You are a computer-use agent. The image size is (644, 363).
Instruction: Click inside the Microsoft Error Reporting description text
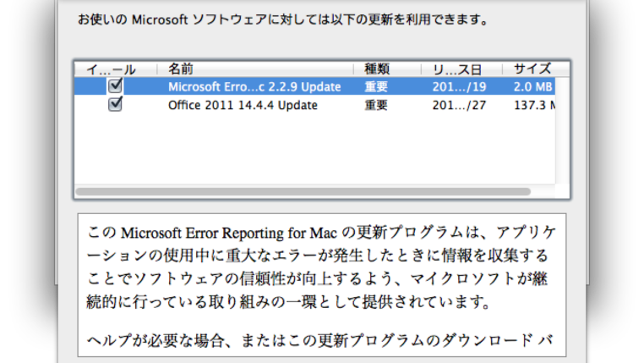point(322,267)
